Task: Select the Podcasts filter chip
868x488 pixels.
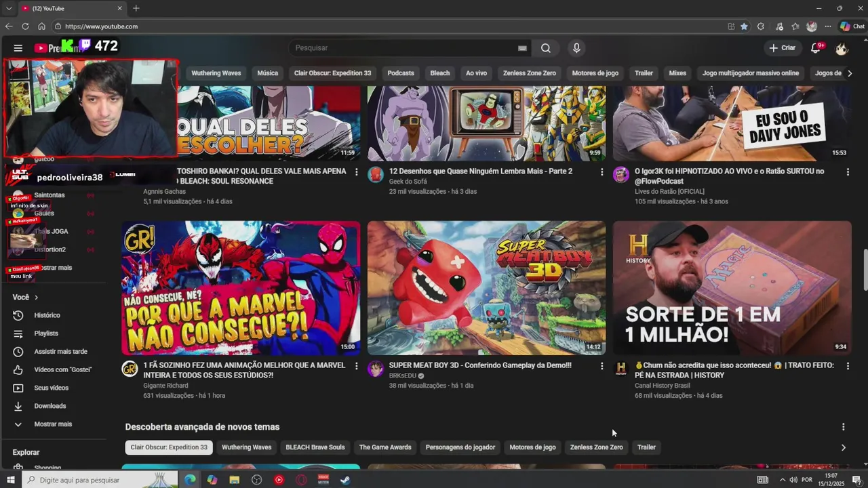Action: point(401,73)
